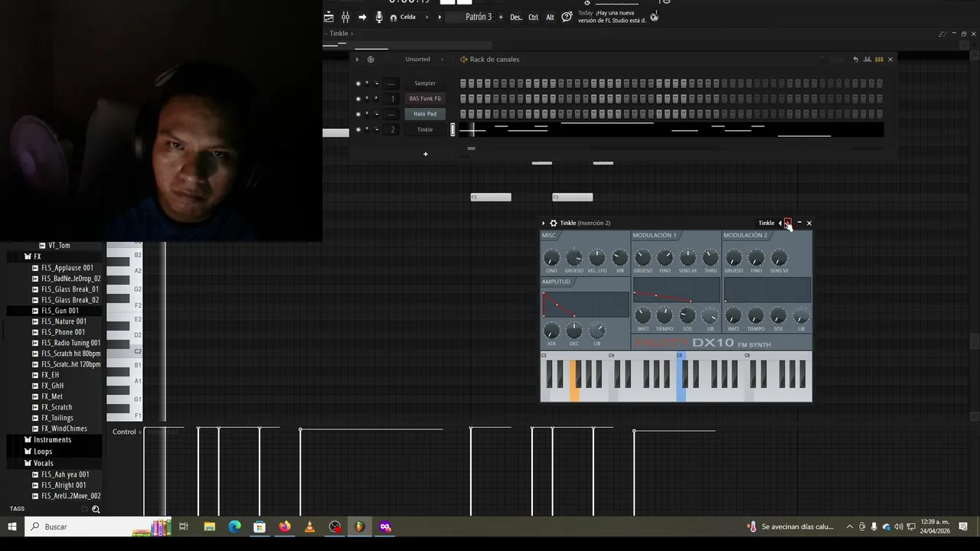Viewport: 980px width, 551px height.
Task: Mute the Sampler channel
Action: tap(358, 83)
